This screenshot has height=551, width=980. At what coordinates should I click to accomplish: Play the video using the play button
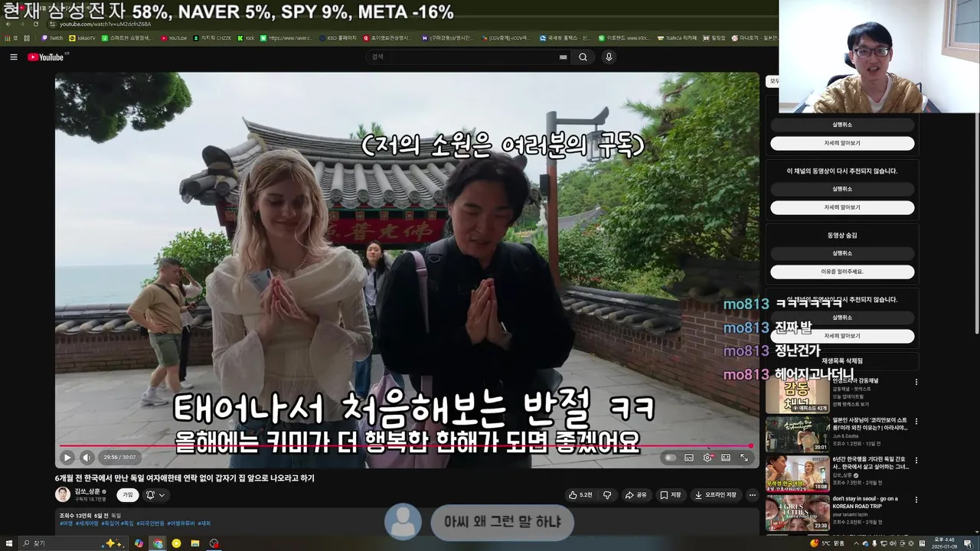point(67,458)
